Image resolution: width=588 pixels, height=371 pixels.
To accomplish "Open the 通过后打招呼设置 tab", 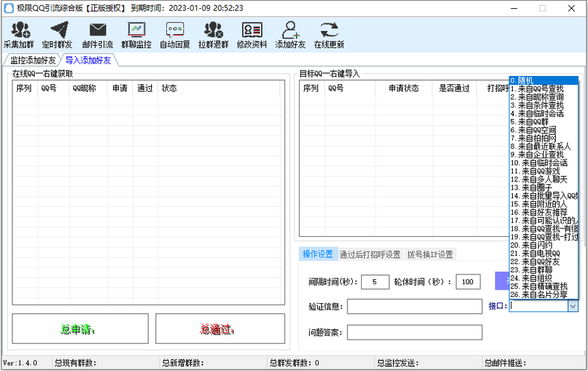I will click(370, 255).
